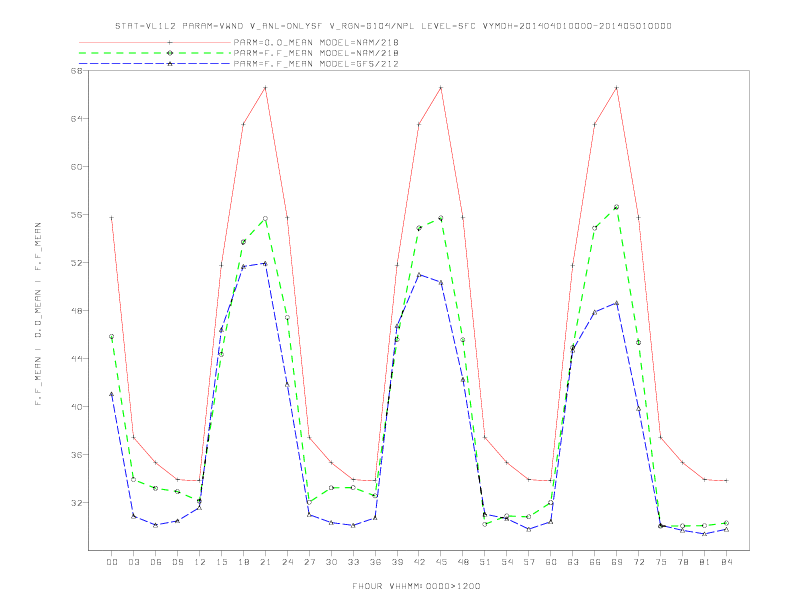Screen dimensions: 792x612
Task: Click the circle marker on green legend line
Action: (170, 53)
